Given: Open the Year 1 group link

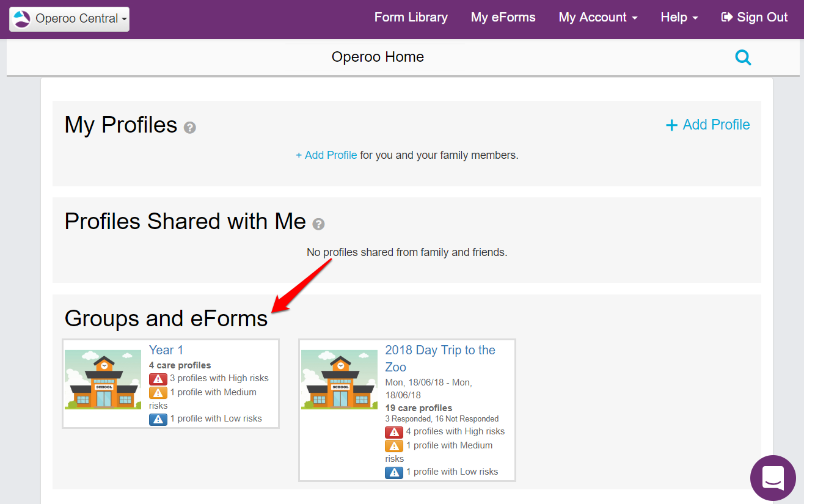Looking at the screenshot, I should coord(166,350).
